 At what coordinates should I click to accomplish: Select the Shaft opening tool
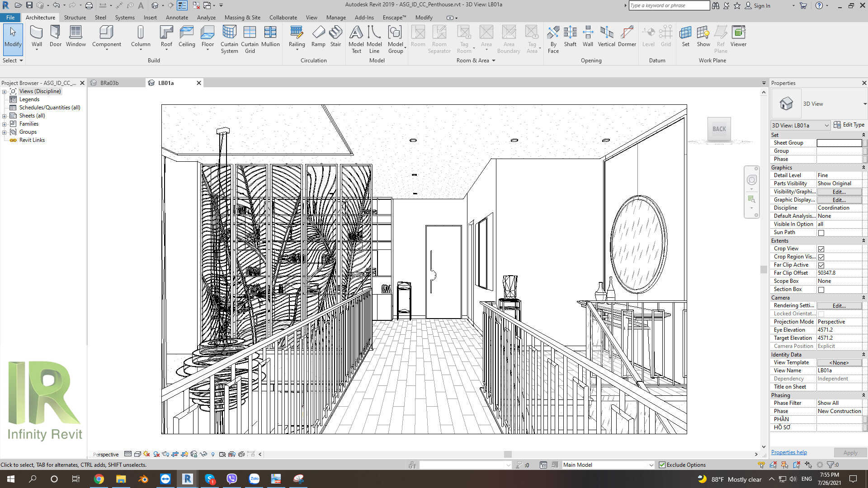[570, 36]
